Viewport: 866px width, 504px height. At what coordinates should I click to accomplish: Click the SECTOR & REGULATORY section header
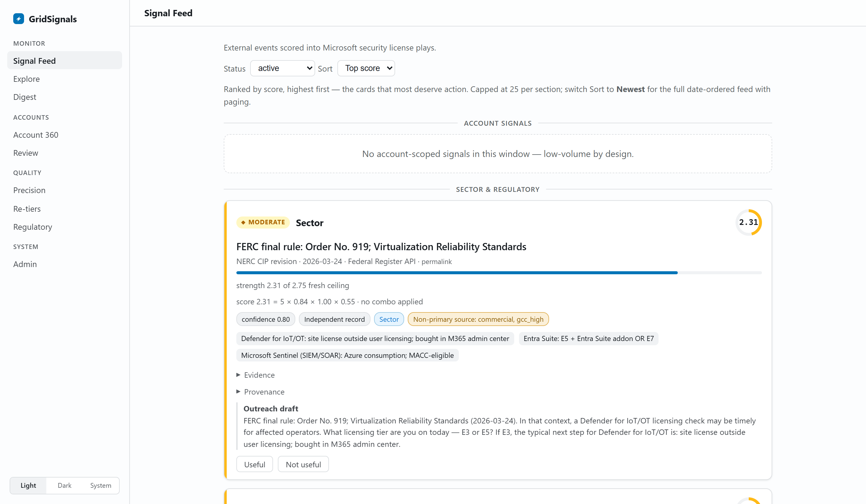[498, 189]
